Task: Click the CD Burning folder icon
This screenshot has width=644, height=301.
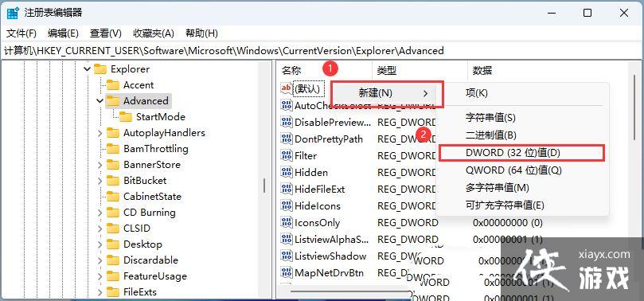Action: [112, 213]
